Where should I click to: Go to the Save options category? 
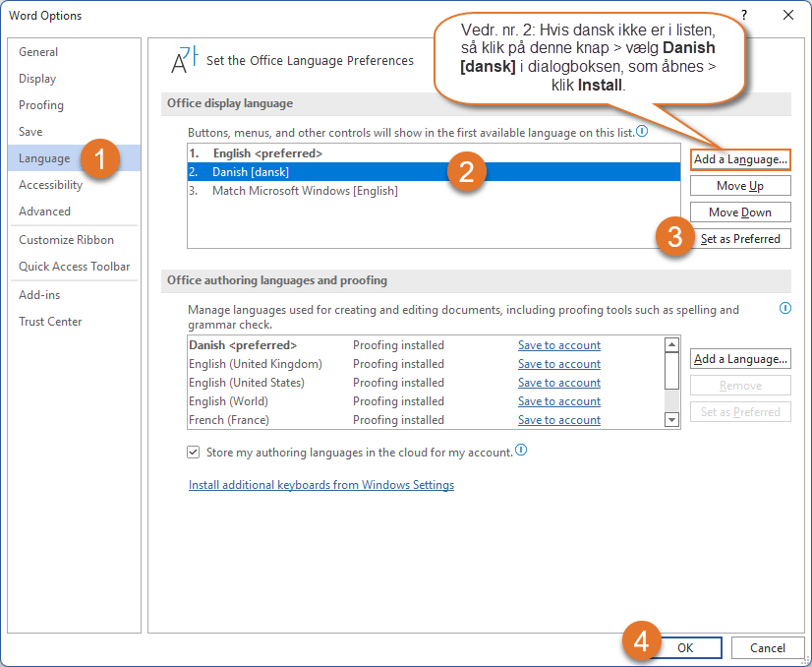coord(74,132)
